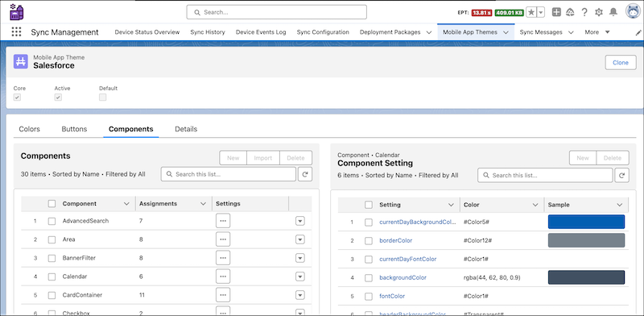Click the guidance center cloud icon

point(570,12)
